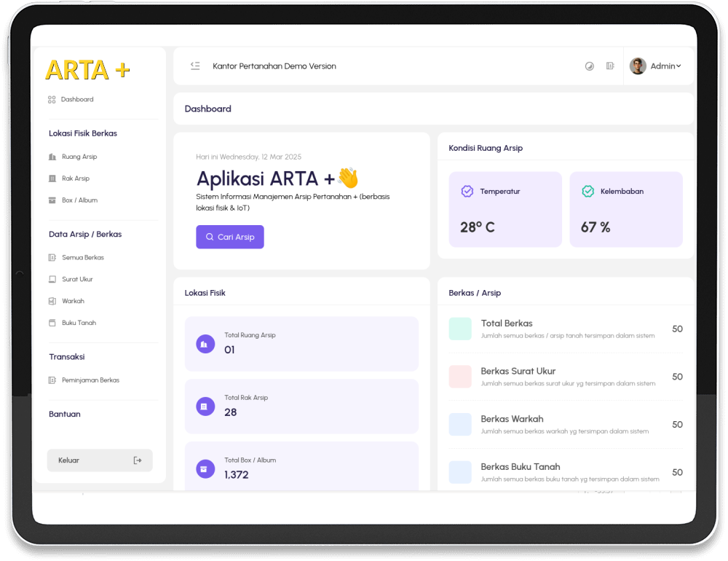Click the Temperatur status check icon

(x=467, y=192)
